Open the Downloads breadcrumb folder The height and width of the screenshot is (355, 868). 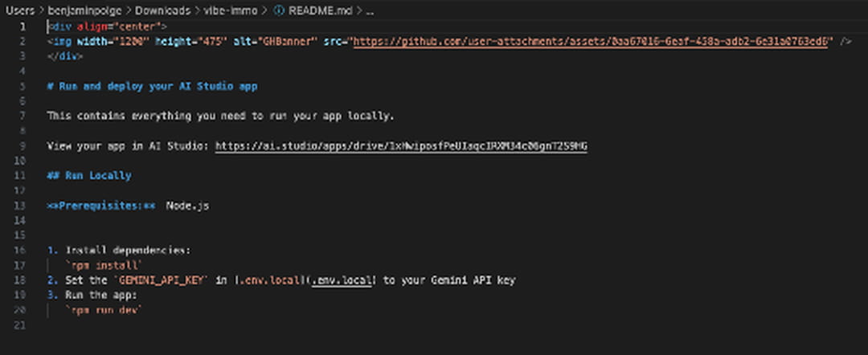click(x=162, y=11)
